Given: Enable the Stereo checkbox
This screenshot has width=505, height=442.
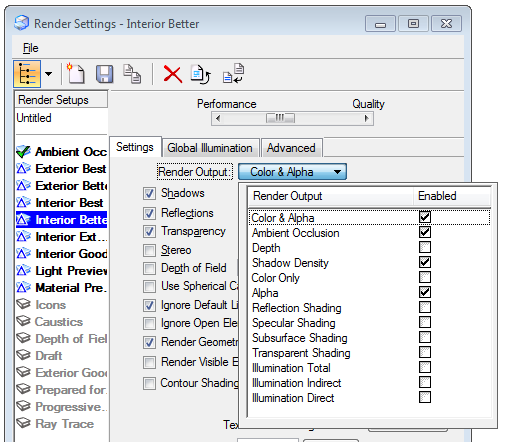Looking at the screenshot, I should [149, 250].
